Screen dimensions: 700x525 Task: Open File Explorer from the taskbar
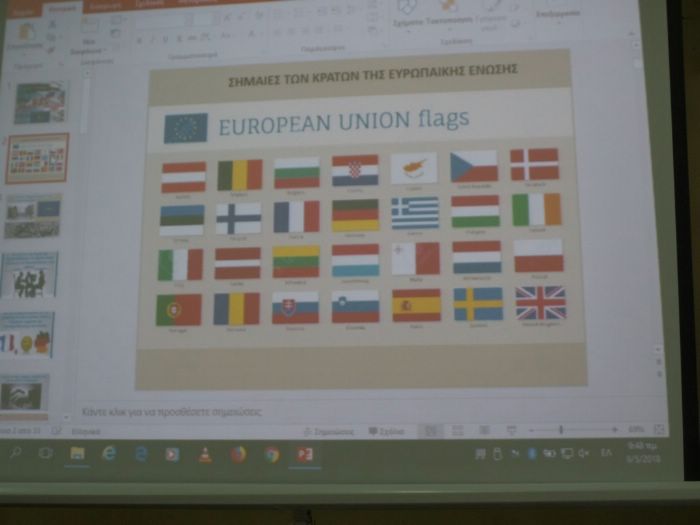click(x=77, y=453)
